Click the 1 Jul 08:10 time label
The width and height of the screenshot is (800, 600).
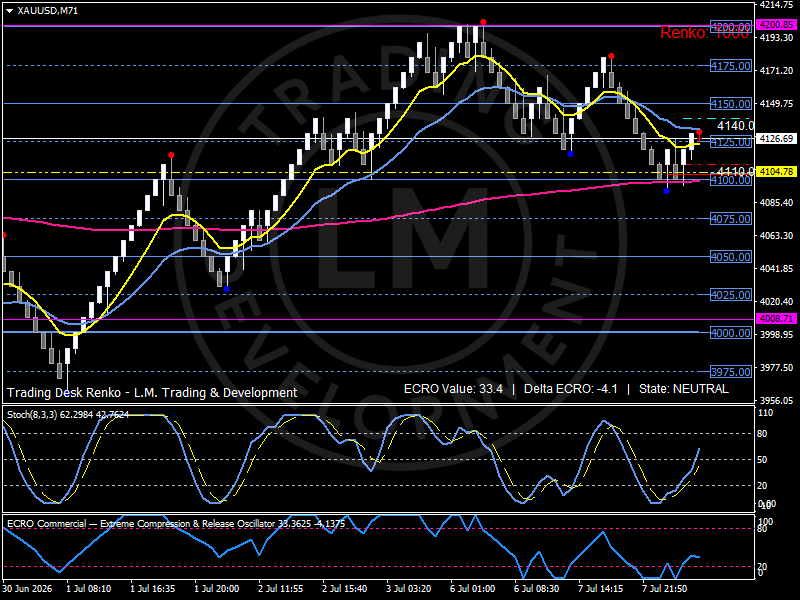point(89,588)
